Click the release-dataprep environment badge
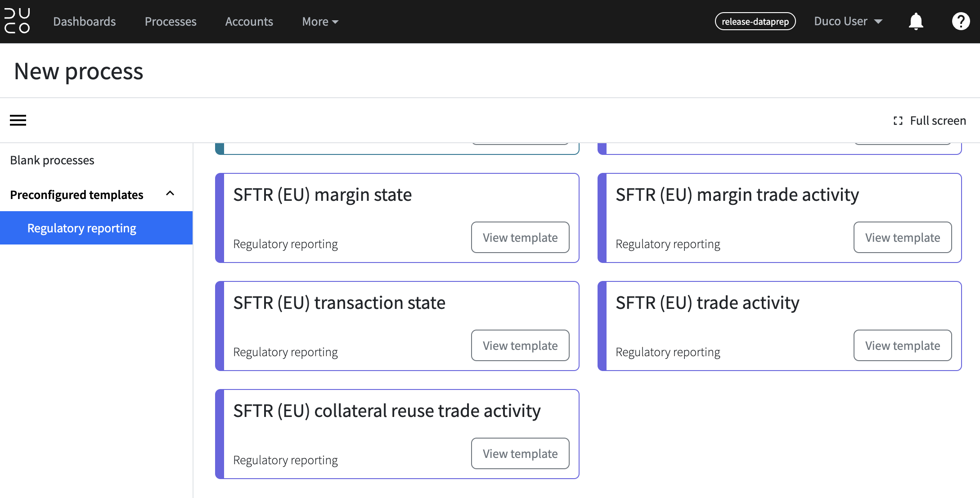This screenshot has width=980, height=498. tap(755, 21)
